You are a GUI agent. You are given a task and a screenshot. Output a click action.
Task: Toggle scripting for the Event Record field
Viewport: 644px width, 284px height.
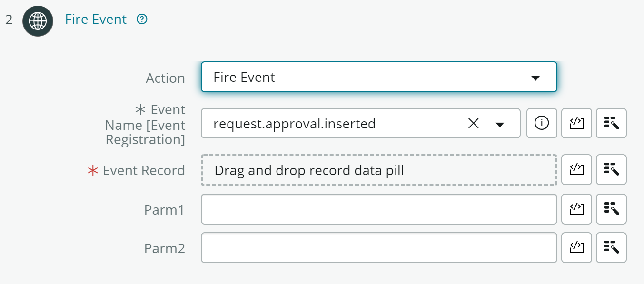pyautogui.click(x=576, y=169)
